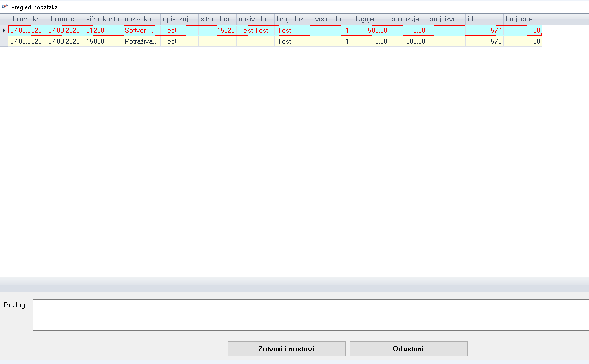Select the row with id 575
The width and height of the screenshot is (589, 364).
[484, 42]
